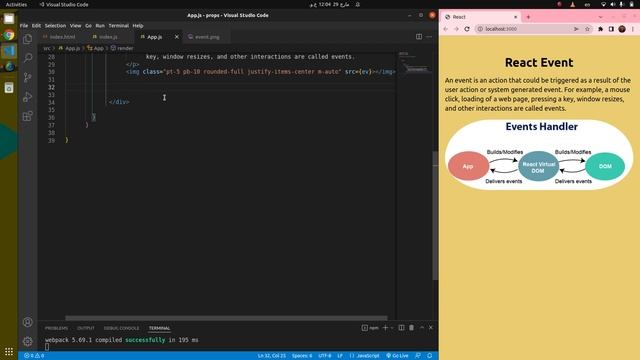Start Go Live server
Viewport: 640px width, 360px height.
[x=397, y=356]
